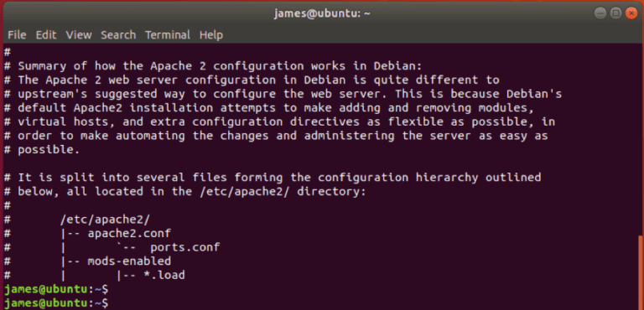Viewport: 644px width, 310px height.
Task: Open the Help menu
Action: pos(211,35)
